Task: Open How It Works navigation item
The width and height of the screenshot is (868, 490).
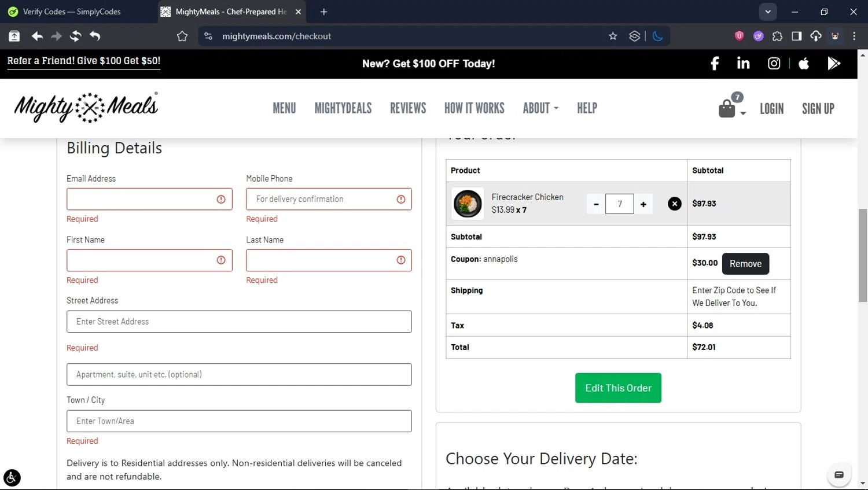Action: [475, 108]
